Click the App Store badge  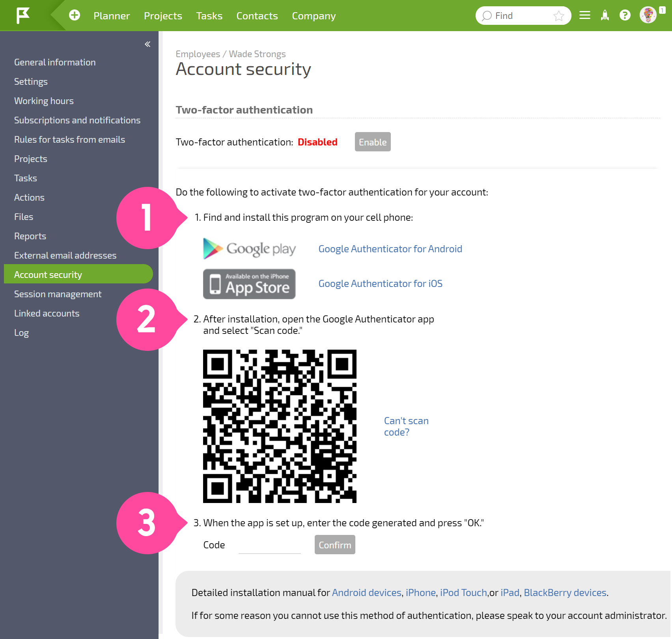(x=249, y=284)
